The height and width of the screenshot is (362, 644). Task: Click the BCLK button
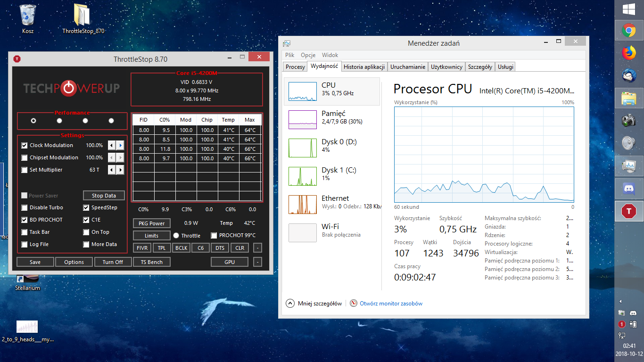point(182,247)
